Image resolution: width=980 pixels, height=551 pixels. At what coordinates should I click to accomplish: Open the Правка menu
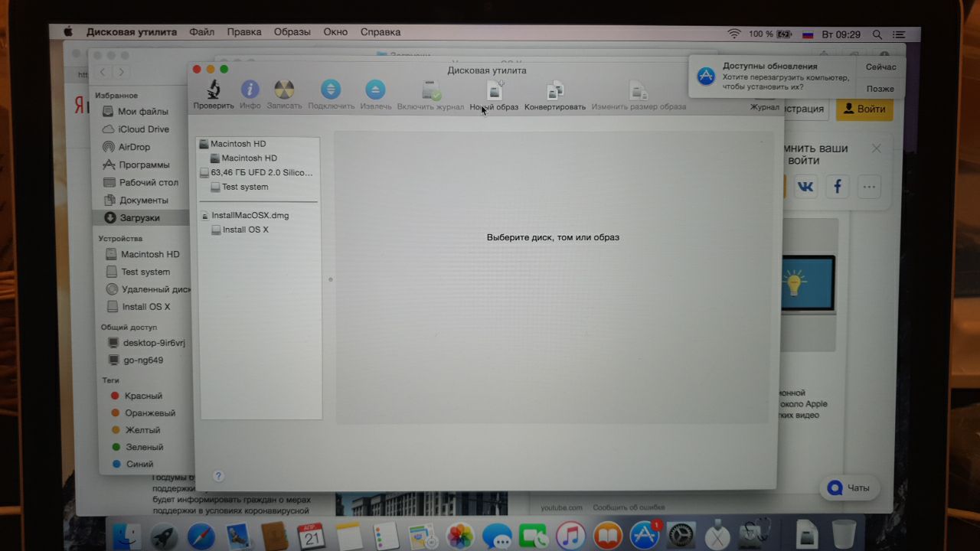coord(244,32)
